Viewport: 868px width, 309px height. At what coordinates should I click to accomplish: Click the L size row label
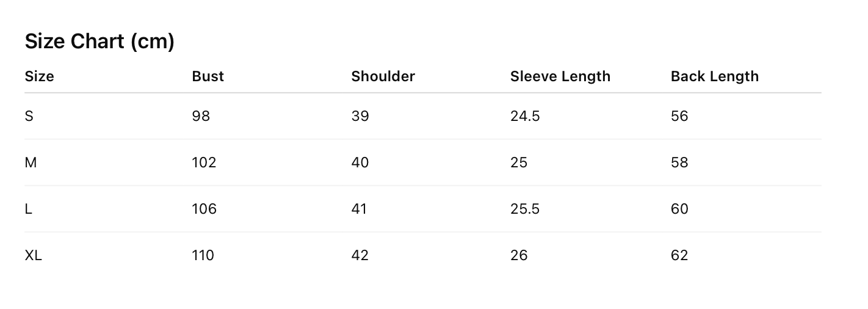[x=28, y=209]
